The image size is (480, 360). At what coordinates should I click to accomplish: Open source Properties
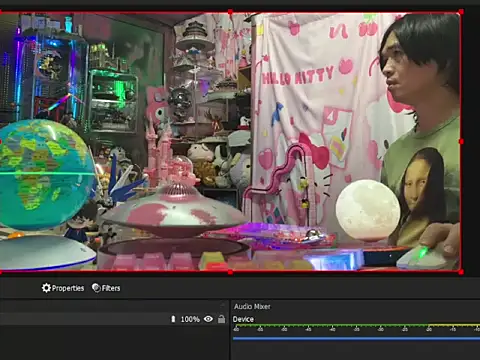[63, 288]
